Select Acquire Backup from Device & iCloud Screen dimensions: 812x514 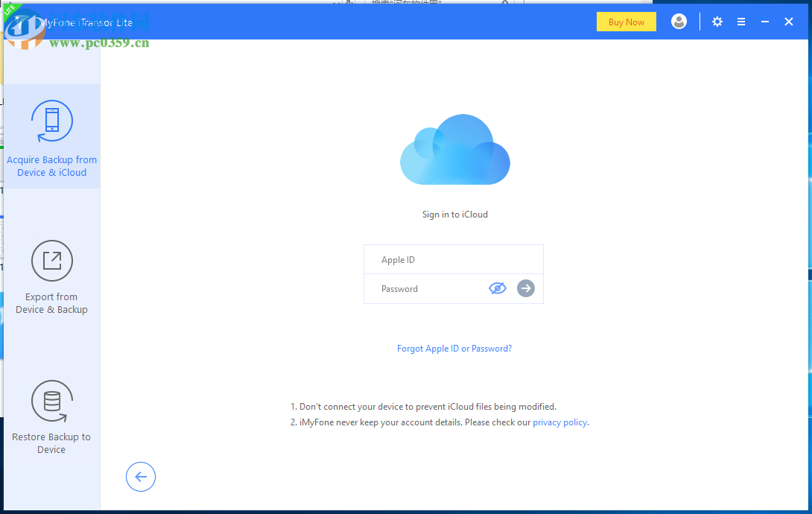point(51,136)
